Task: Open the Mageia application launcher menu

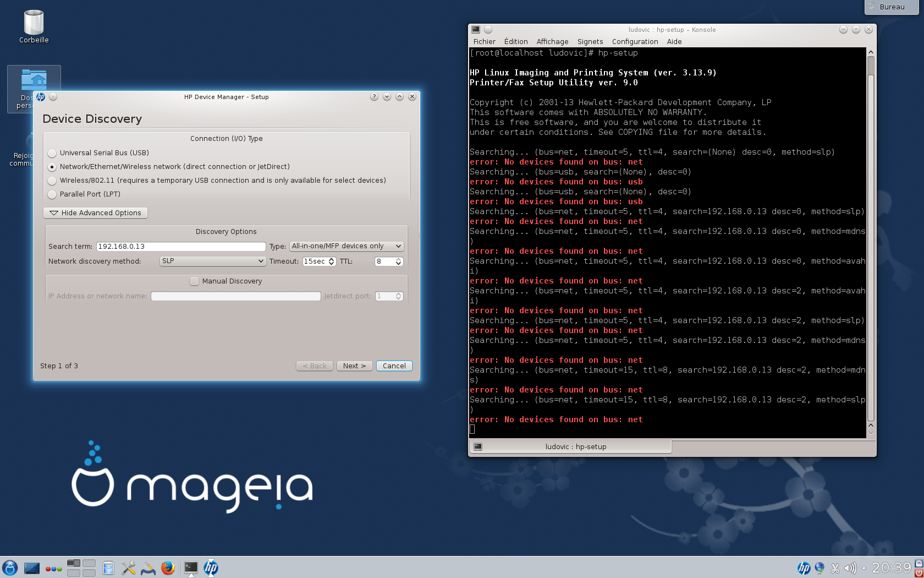Action: (x=10, y=568)
